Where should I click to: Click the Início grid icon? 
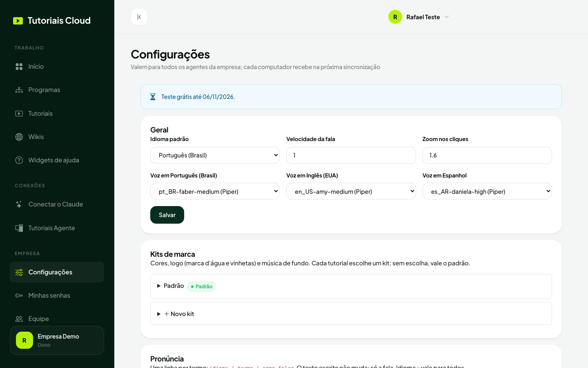pyautogui.click(x=19, y=67)
